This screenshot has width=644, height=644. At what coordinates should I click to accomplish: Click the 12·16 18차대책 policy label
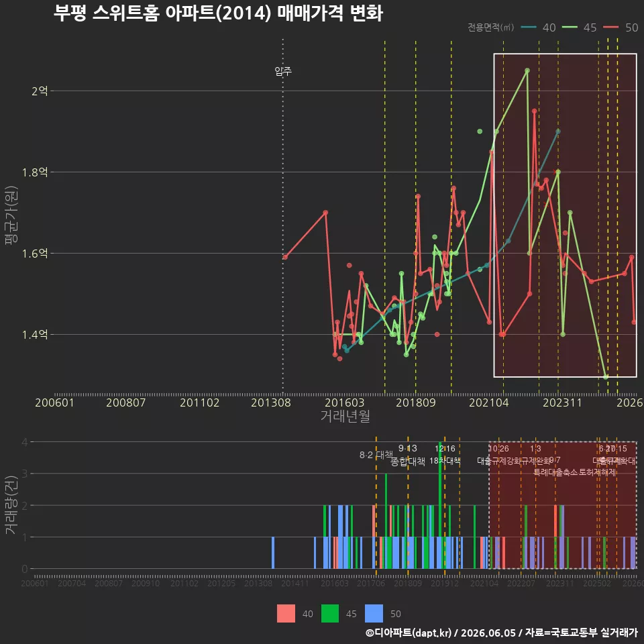(445, 455)
